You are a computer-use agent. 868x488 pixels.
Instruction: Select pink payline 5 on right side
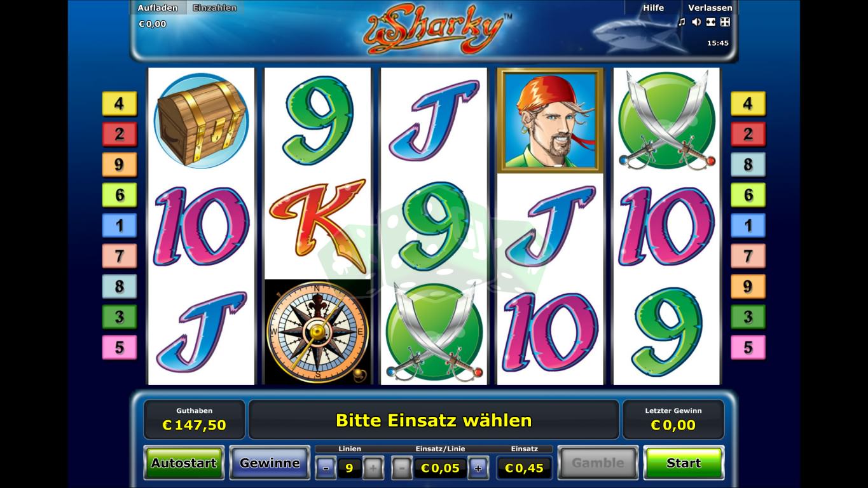click(x=748, y=348)
